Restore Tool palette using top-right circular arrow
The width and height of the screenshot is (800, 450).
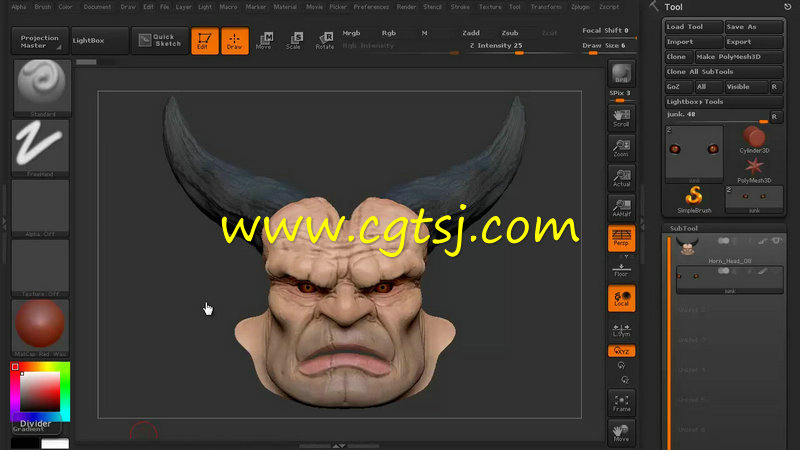pos(787,7)
